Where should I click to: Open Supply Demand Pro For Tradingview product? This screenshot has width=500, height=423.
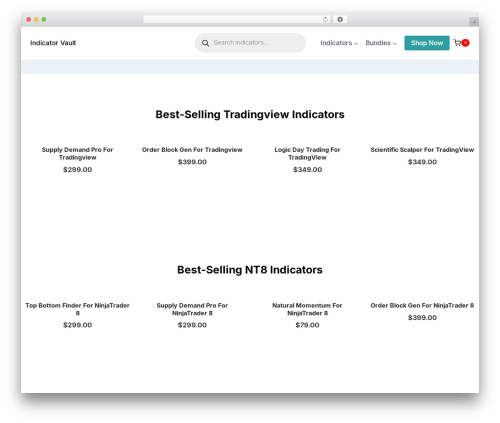point(77,153)
